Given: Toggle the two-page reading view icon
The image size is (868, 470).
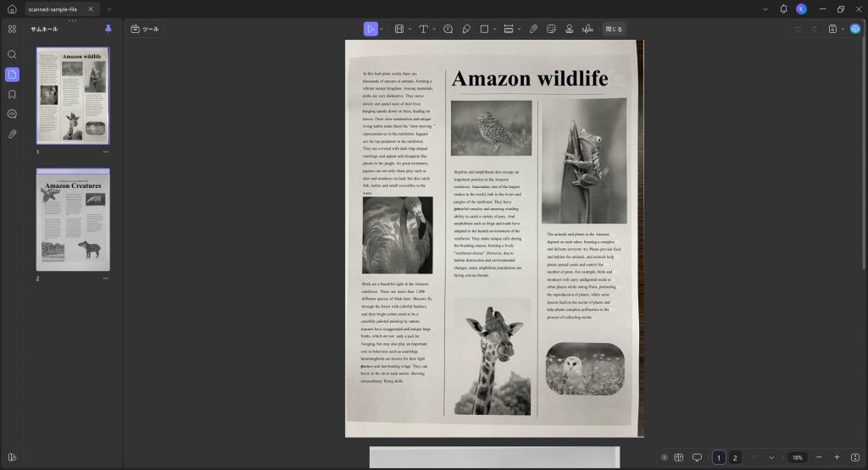Looking at the screenshot, I should (x=679, y=457).
